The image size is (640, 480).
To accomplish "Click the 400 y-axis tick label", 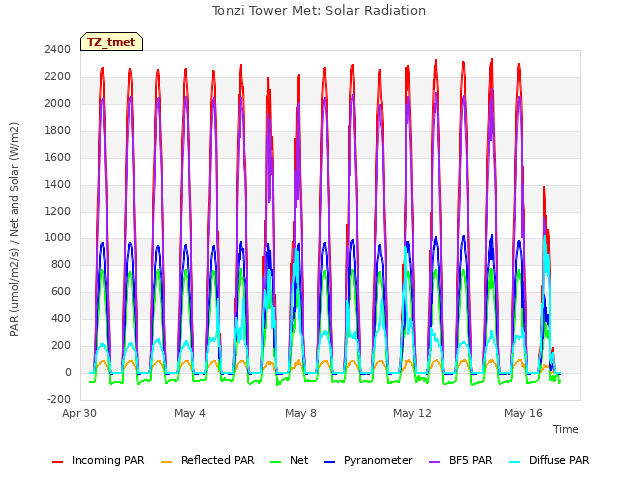I will (x=61, y=318).
